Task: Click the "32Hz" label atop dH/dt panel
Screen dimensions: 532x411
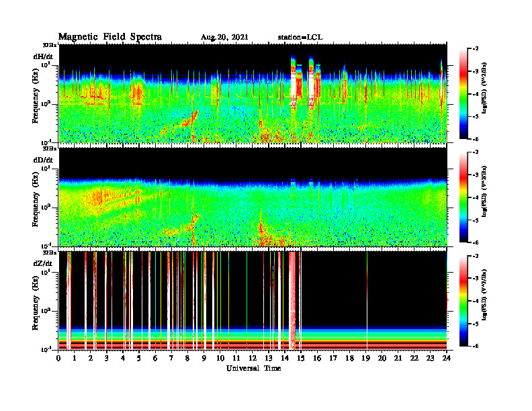Action: point(50,45)
